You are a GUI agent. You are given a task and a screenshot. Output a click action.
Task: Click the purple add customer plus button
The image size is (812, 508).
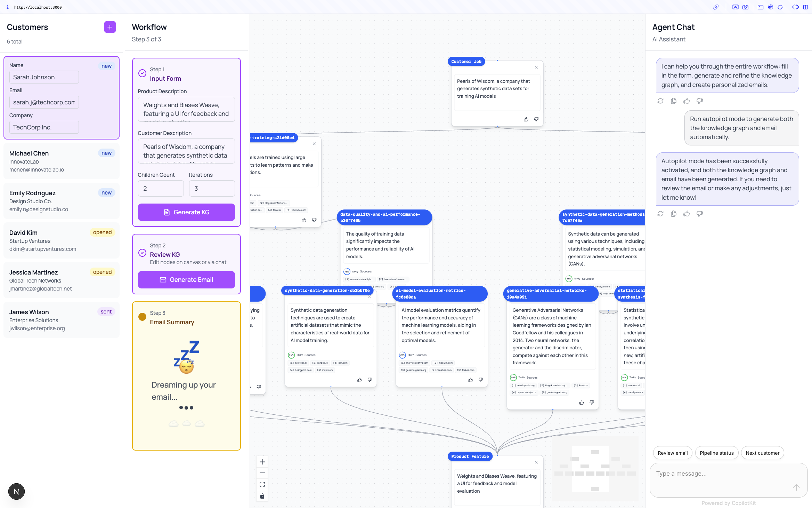click(110, 27)
